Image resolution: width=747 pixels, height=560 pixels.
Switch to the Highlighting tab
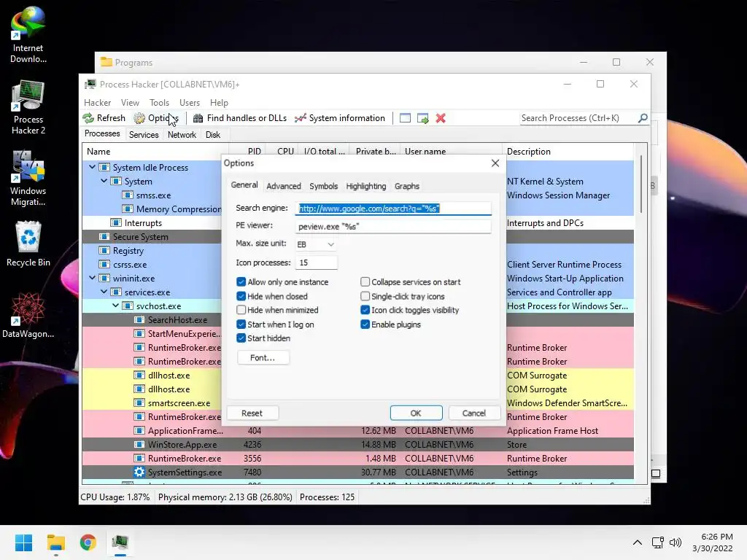pyautogui.click(x=366, y=186)
